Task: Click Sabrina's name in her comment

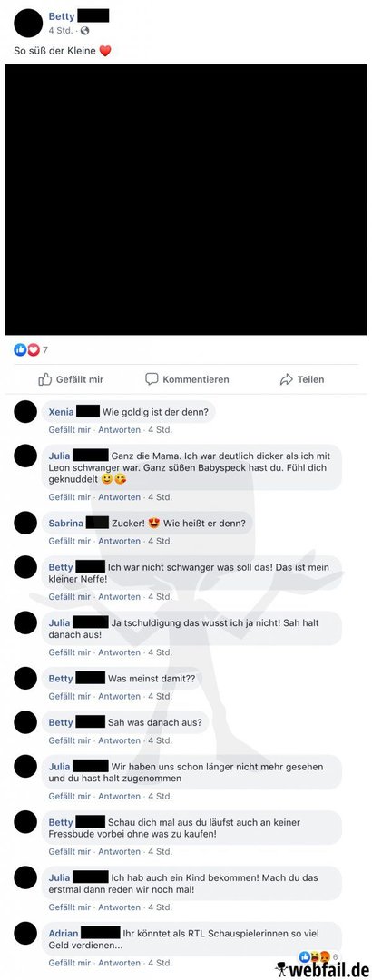Action: [x=65, y=524]
